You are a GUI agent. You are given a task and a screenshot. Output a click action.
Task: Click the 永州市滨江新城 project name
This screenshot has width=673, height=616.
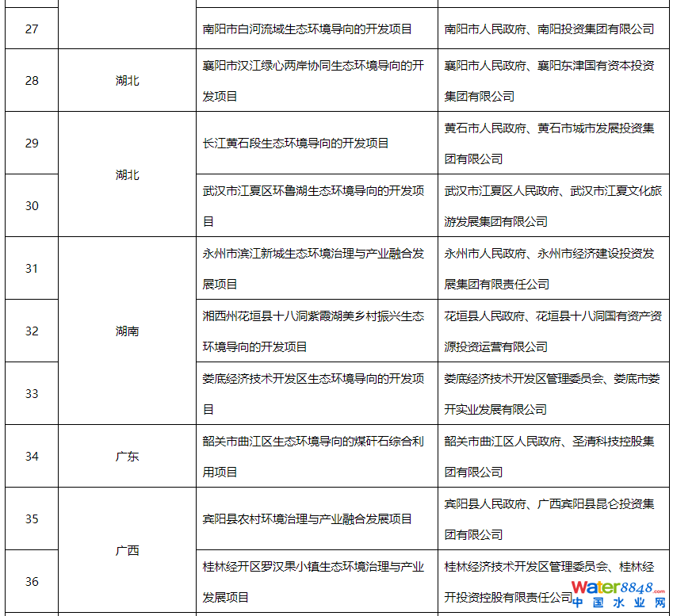coord(314,268)
